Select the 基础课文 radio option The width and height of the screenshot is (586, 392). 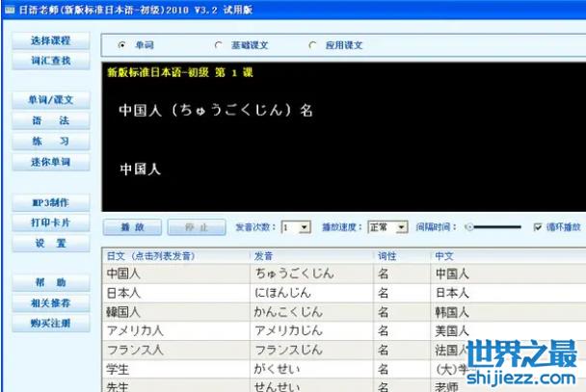coord(219,45)
